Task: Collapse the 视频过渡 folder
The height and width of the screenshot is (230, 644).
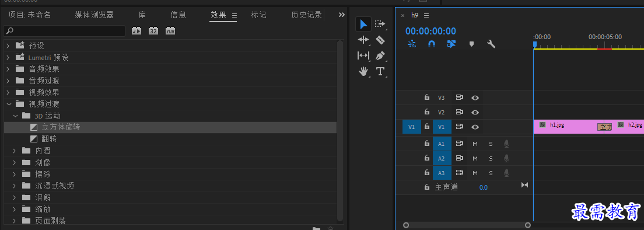Action: pos(9,104)
